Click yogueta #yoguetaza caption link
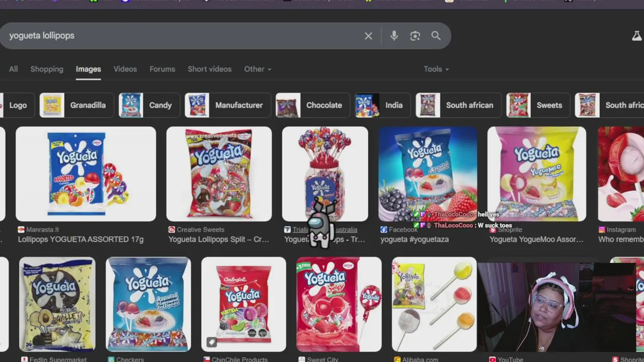Viewport: 644px width, 362px height. pos(415,239)
